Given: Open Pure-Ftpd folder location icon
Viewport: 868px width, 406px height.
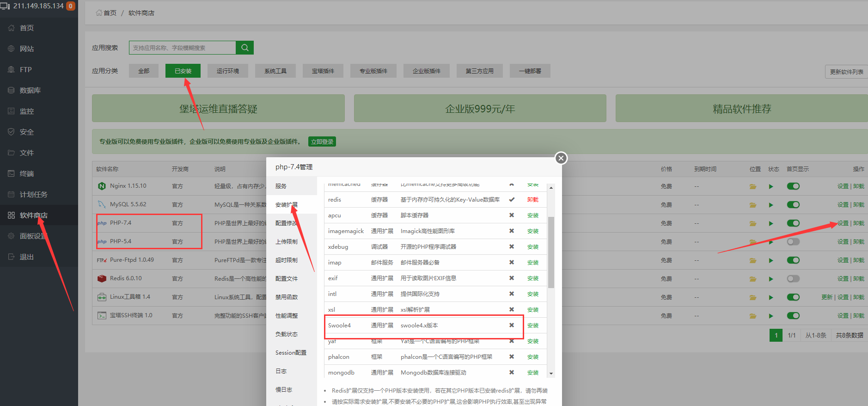Looking at the screenshot, I should tap(753, 260).
